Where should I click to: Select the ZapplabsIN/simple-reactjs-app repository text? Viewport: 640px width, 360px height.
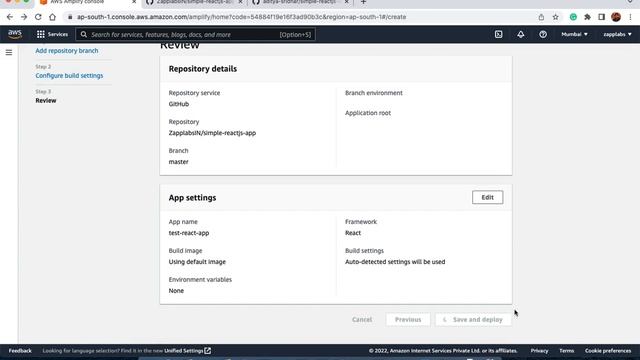pos(212,133)
